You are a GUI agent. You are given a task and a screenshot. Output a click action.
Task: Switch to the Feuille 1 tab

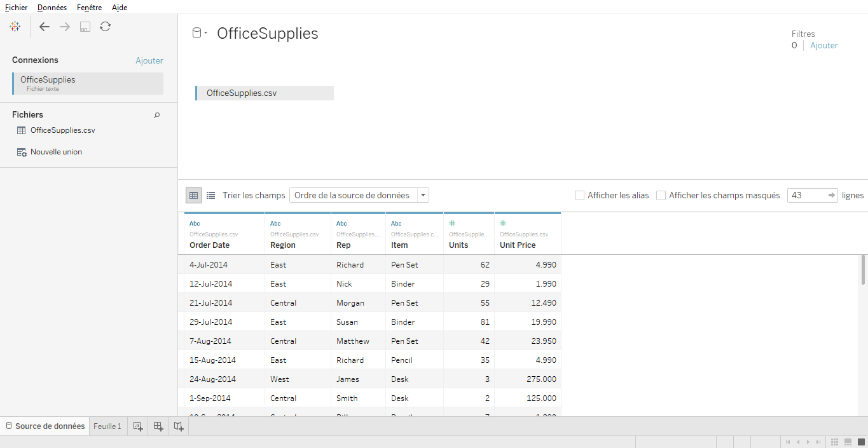(x=107, y=426)
